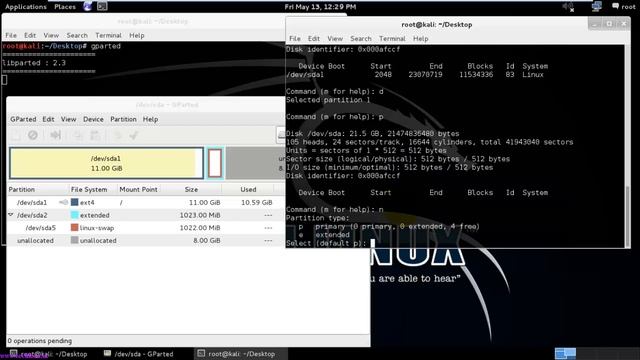Click the Undo last operation icon in GParted

click(118, 135)
